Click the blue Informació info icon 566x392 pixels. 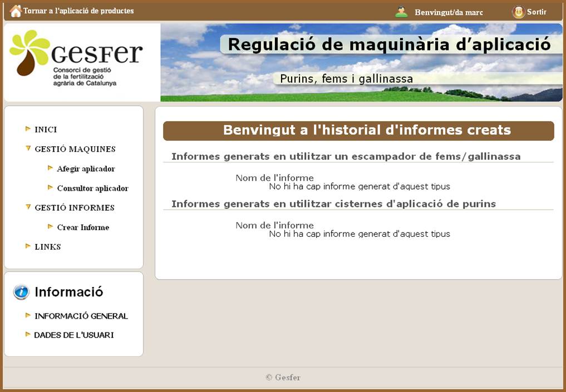pos(21,292)
